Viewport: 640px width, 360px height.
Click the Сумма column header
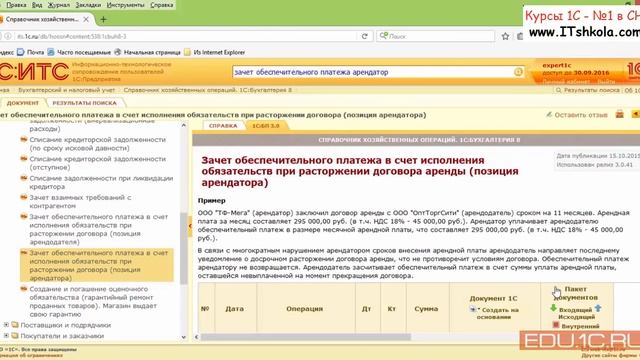427,309
